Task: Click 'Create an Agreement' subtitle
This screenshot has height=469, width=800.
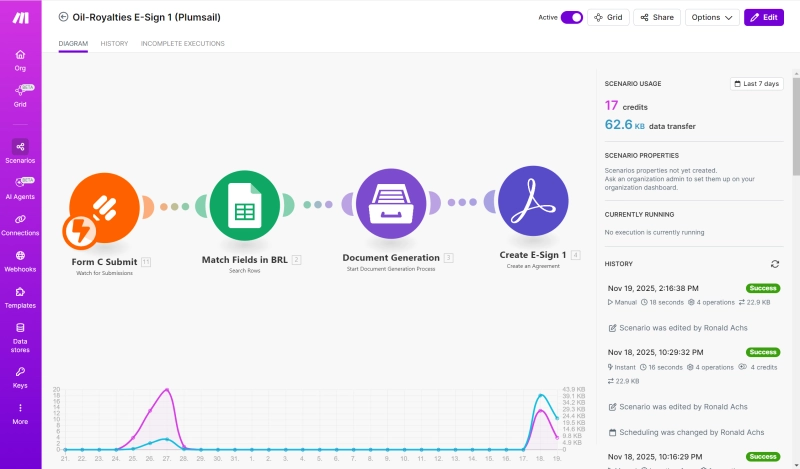Action: pos(533,266)
